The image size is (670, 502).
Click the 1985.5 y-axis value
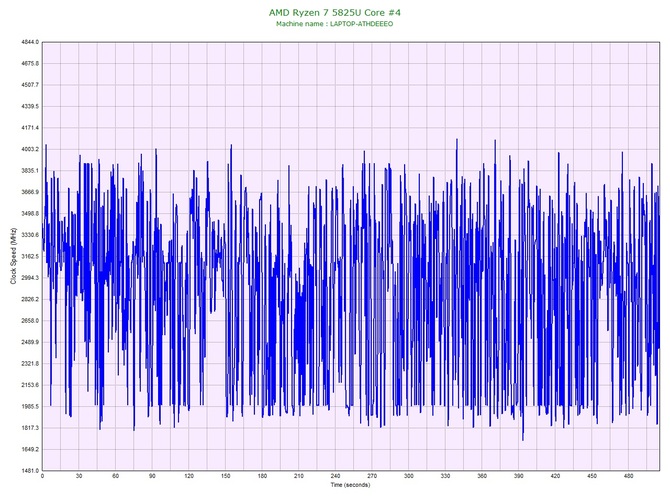click(x=30, y=407)
